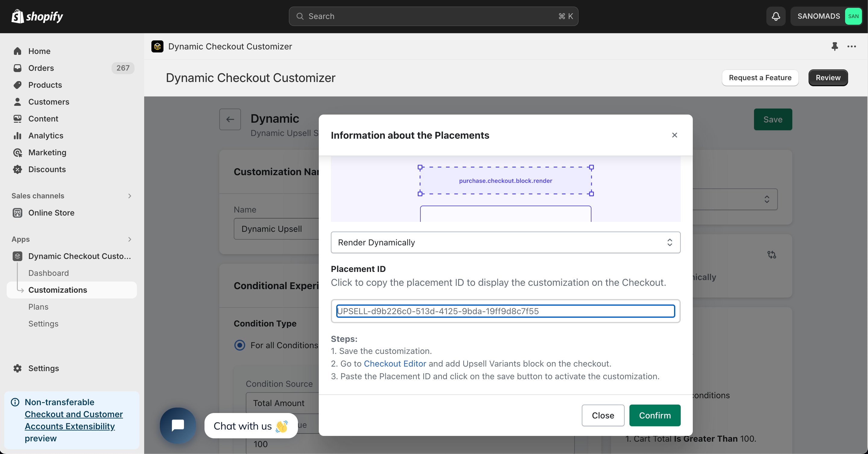Open the Plans page
868x454 pixels.
click(x=38, y=307)
